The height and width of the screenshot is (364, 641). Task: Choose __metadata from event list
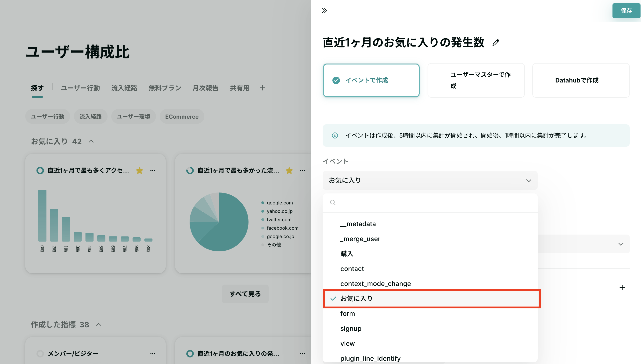(x=430, y=224)
